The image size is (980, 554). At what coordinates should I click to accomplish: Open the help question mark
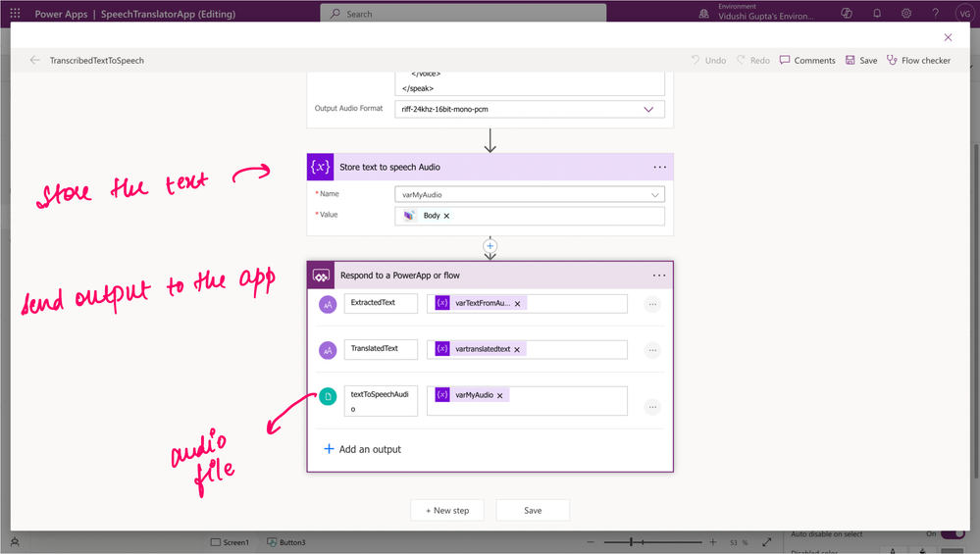pyautogui.click(x=936, y=13)
